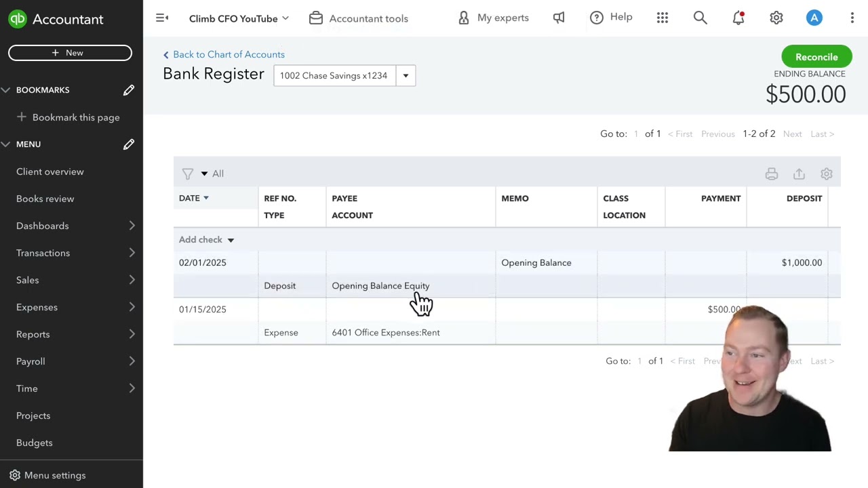Open the apps grid icon
This screenshot has width=868, height=488.
click(x=663, y=18)
